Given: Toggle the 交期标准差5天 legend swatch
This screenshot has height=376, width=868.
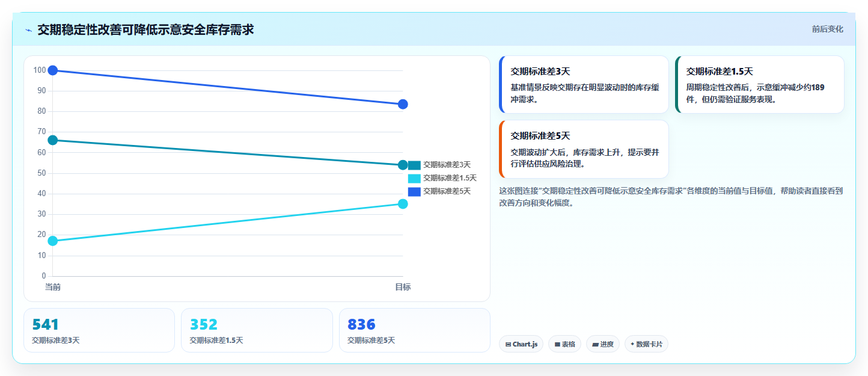Looking at the screenshot, I should tap(414, 191).
